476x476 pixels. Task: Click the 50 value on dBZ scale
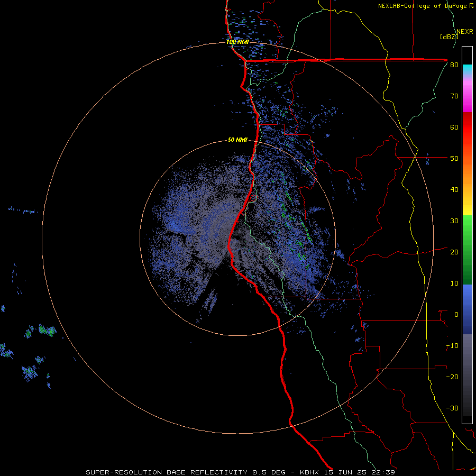coord(454,159)
